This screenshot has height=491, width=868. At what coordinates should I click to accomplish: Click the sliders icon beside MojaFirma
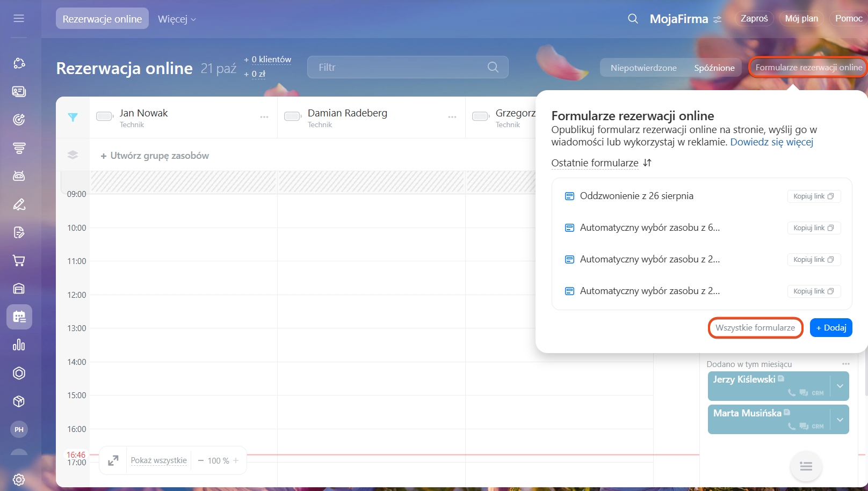pyautogui.click(x=718, y=19)
